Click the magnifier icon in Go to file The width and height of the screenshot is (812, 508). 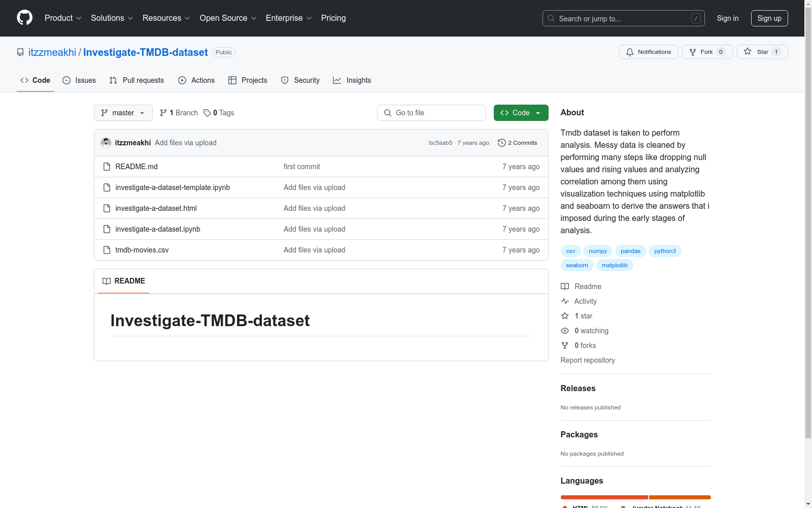pyautogui.click(x=388, y=113)
